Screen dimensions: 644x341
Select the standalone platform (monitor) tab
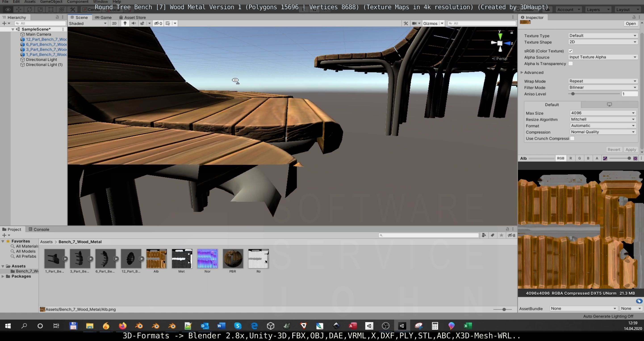pyautogui.click(x=609, y=104)
